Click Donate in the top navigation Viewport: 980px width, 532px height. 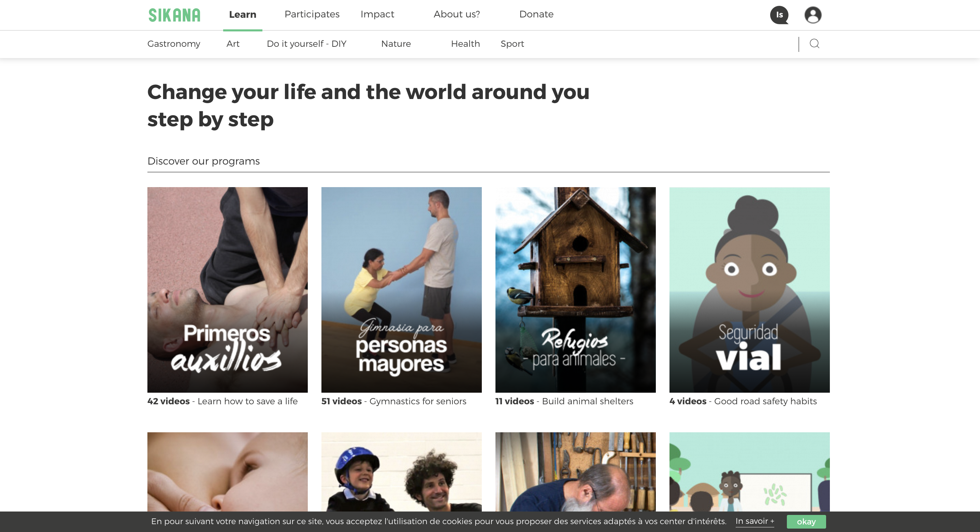pos(536,14)
